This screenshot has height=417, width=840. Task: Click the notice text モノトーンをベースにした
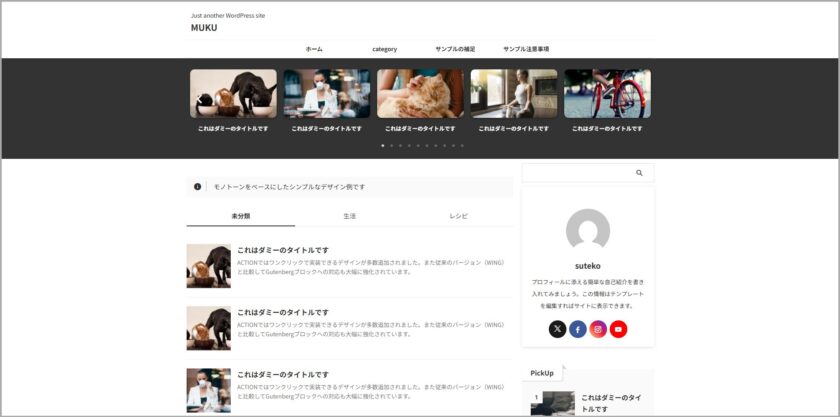coord(289,187)
